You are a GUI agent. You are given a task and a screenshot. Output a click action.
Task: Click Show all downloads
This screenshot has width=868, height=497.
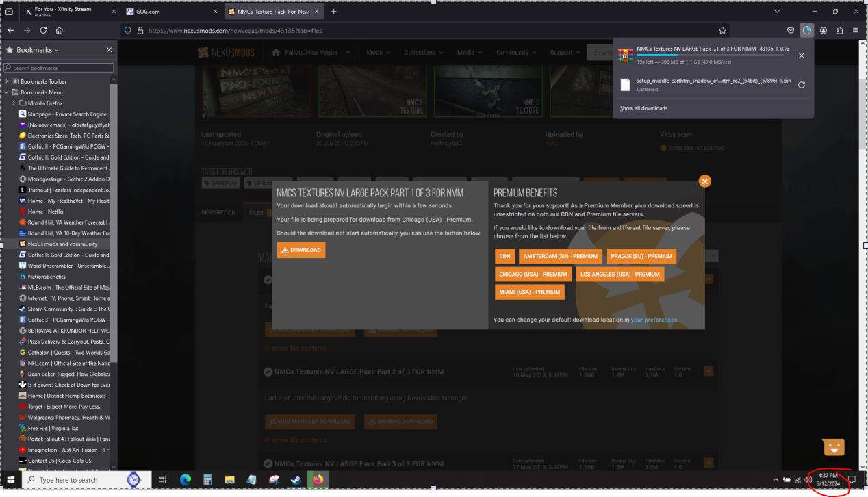click(x=643, y=108)
